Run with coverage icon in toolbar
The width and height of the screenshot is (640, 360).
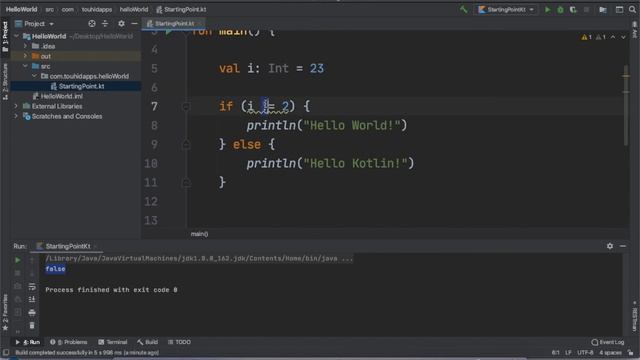(573, 9)
